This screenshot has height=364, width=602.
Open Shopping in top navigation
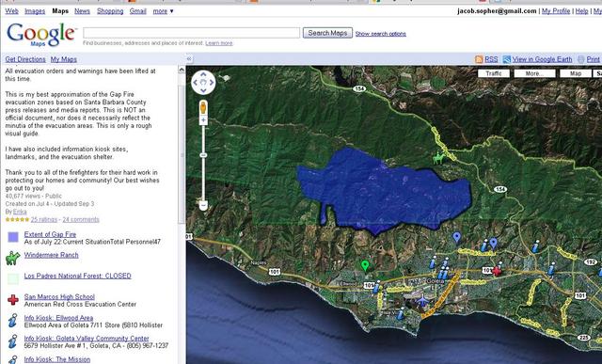tap(110, 11)
